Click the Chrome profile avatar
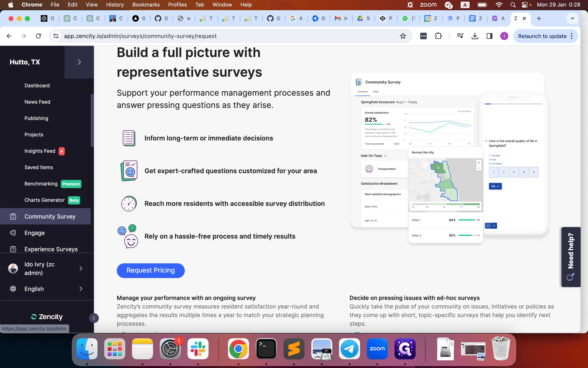 504,36
